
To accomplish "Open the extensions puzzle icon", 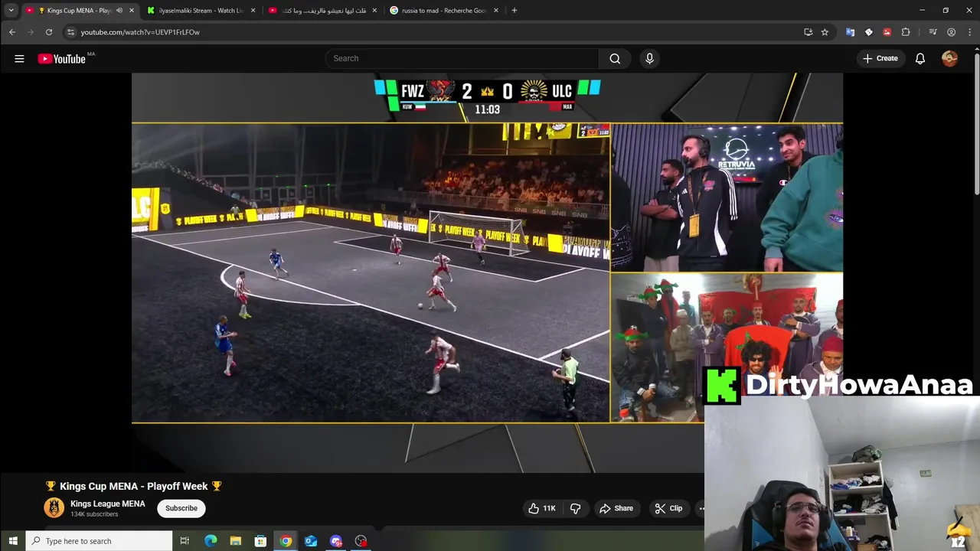I will [906, 32].
